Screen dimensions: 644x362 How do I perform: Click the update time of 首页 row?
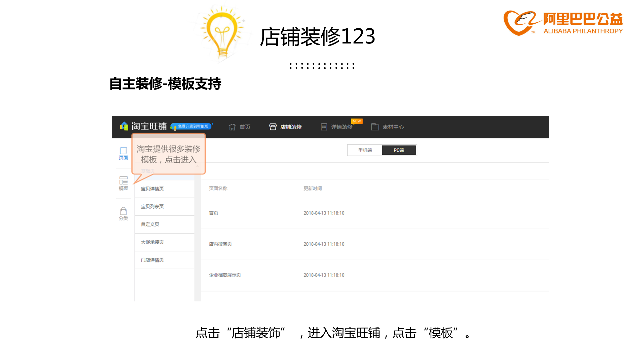coord(324,213)
